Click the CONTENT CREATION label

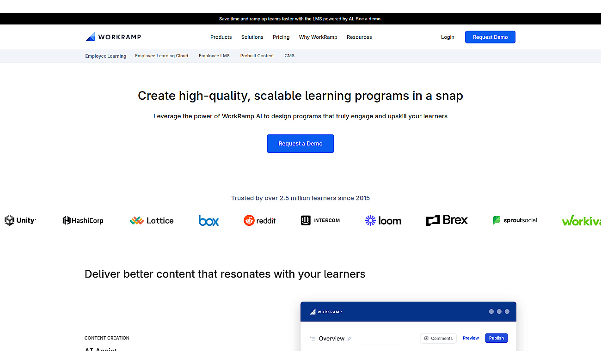pos(107,338)
